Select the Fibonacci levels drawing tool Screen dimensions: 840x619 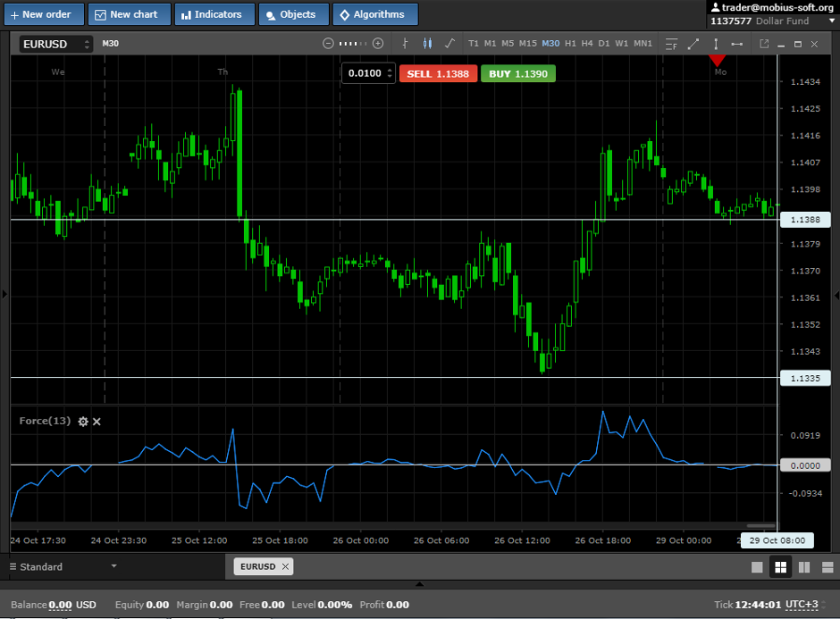coord(671,44)
